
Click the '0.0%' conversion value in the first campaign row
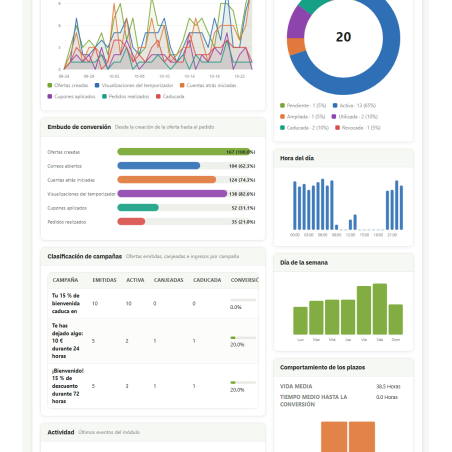pyautogui.click(x=236, y=307)
